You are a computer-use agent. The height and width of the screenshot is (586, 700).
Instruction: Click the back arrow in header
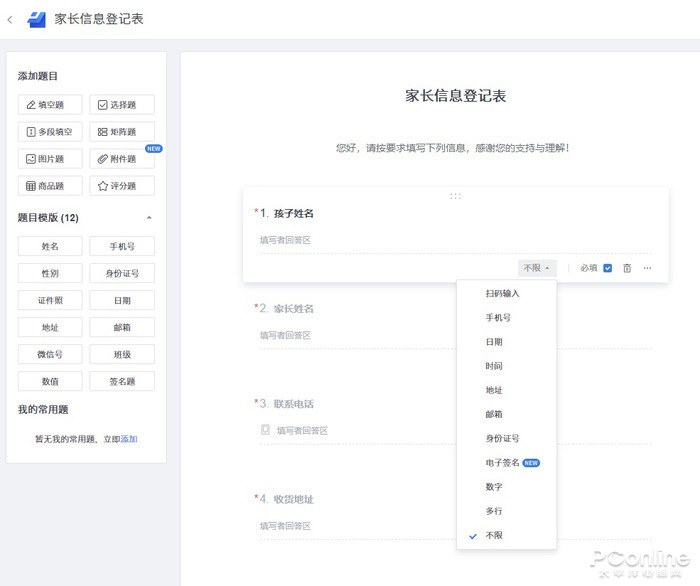tap(10, 19)
